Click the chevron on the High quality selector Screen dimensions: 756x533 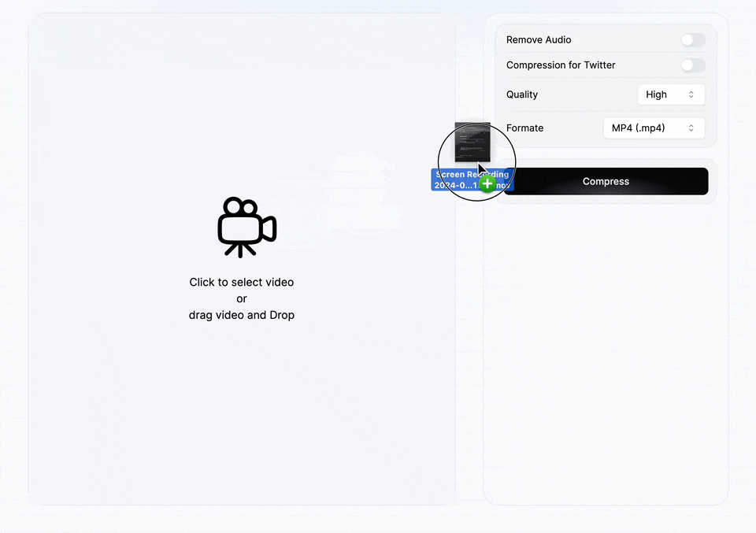click(x=691, y=94)
